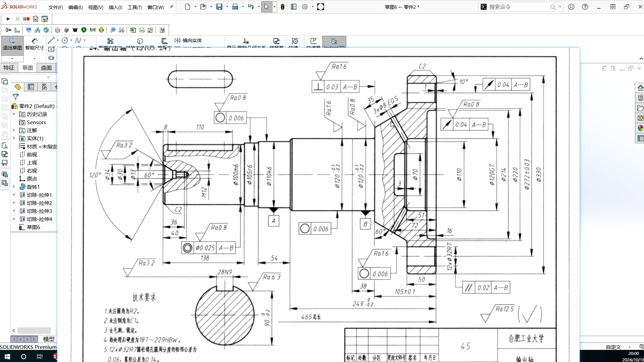Play the macro with the run button
The width and height of the screenshot is (644, 362).
(x=8, y=19)
